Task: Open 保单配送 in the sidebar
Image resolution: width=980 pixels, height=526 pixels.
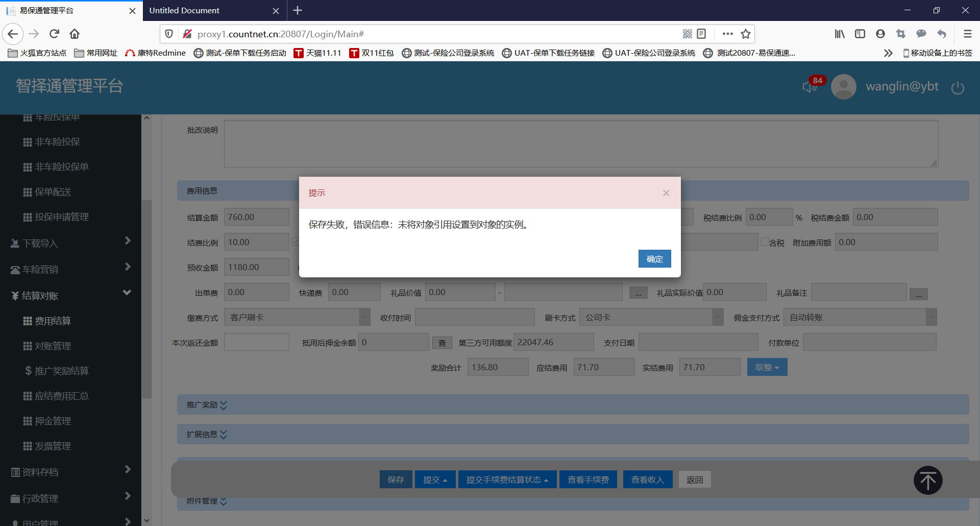Action: 53,192
